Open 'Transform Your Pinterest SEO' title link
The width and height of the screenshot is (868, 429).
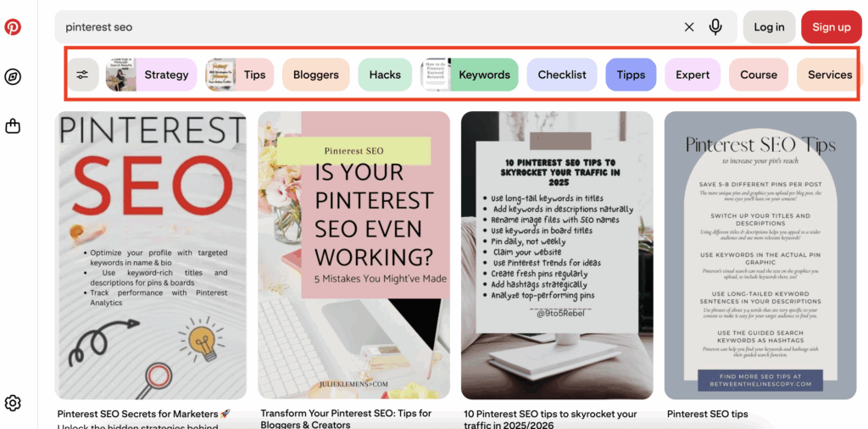(x=346, y=419)
